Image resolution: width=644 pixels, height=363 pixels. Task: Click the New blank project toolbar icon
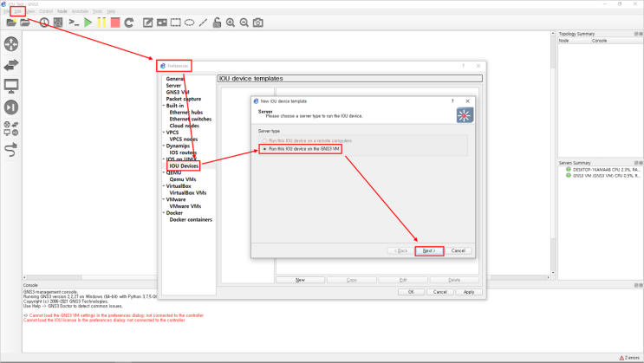11,23
